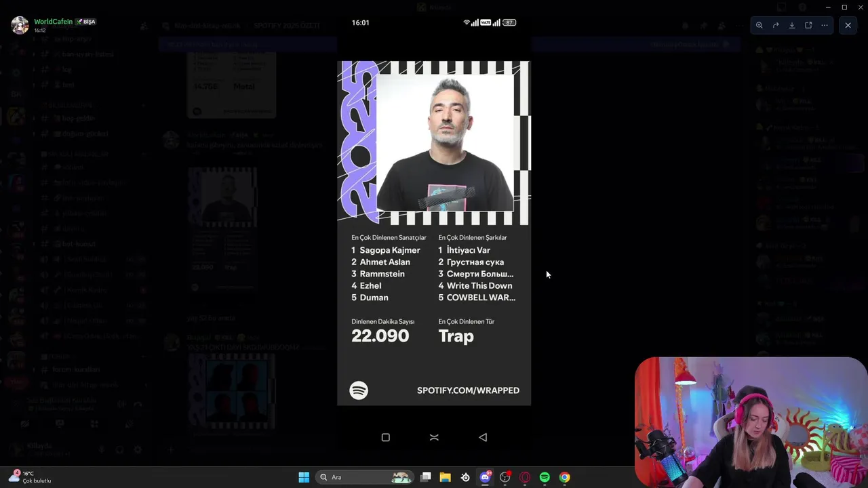The width and height of the screenshot is (868, 488).
Task: Focus the taskbar Ara search box
Action: point(366,477)
